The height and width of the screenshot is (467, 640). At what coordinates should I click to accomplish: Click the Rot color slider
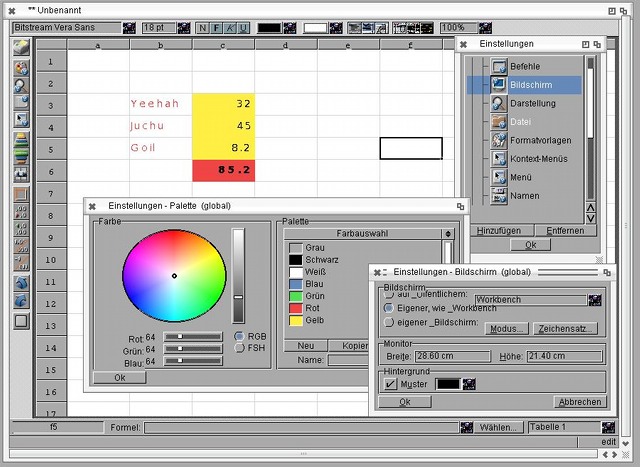(192, 338)
